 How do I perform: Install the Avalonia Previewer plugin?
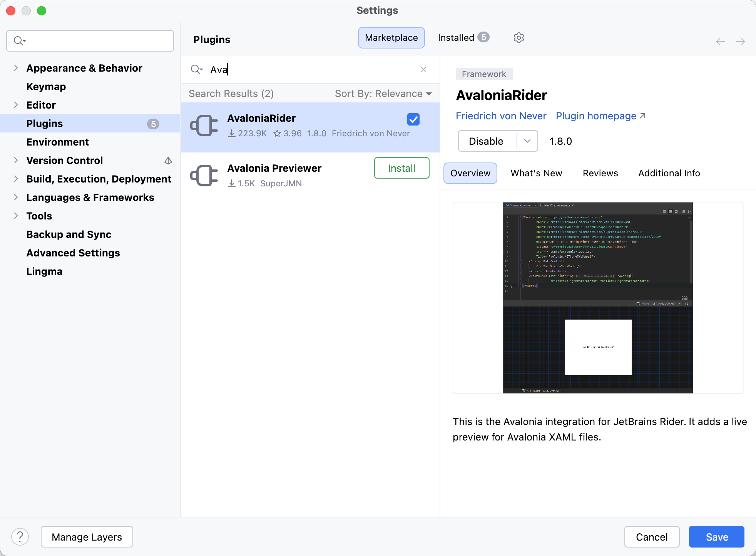401,168
